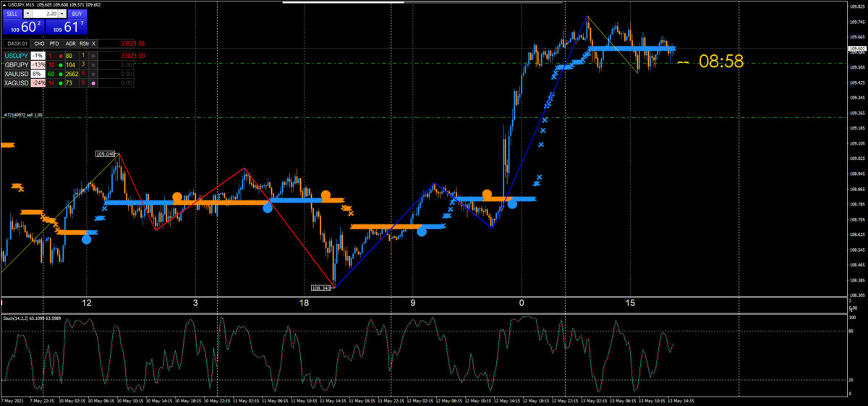
Task: Click the red profit value 33821.00 in USDJPY row
Action: pyautogui.click(x=132, y=56)
